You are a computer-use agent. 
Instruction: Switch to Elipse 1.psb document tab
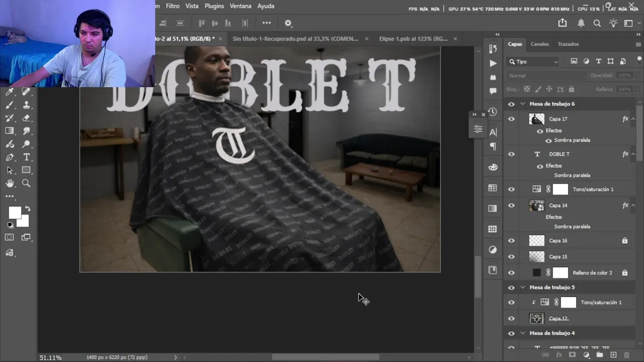coord(413,39)
